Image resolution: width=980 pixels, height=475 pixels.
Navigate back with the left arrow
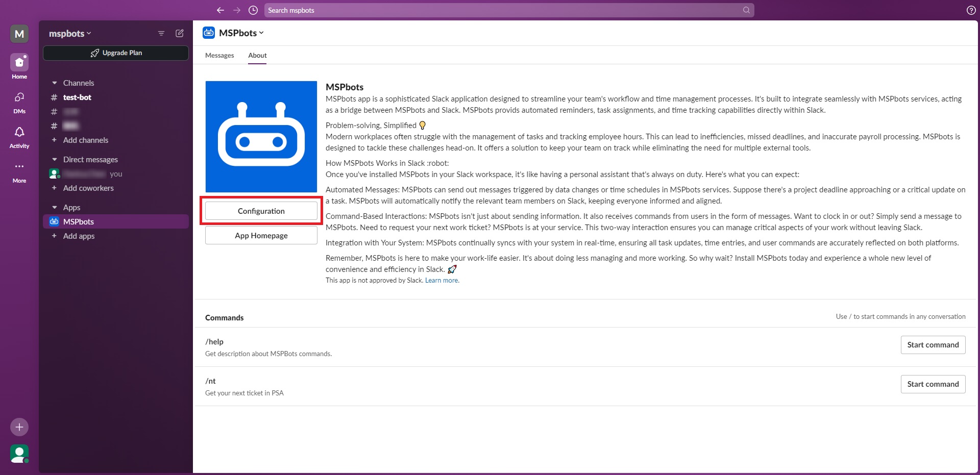[220, 10]
